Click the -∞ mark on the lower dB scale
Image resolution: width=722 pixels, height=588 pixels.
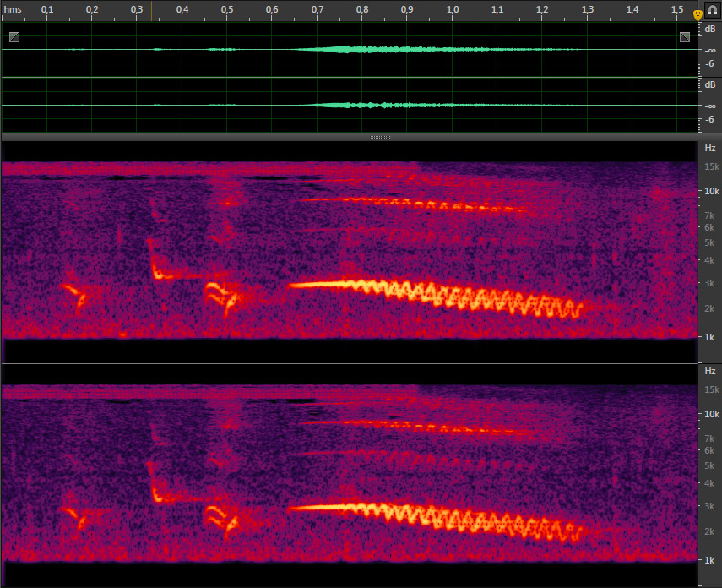tap(710, 106)
